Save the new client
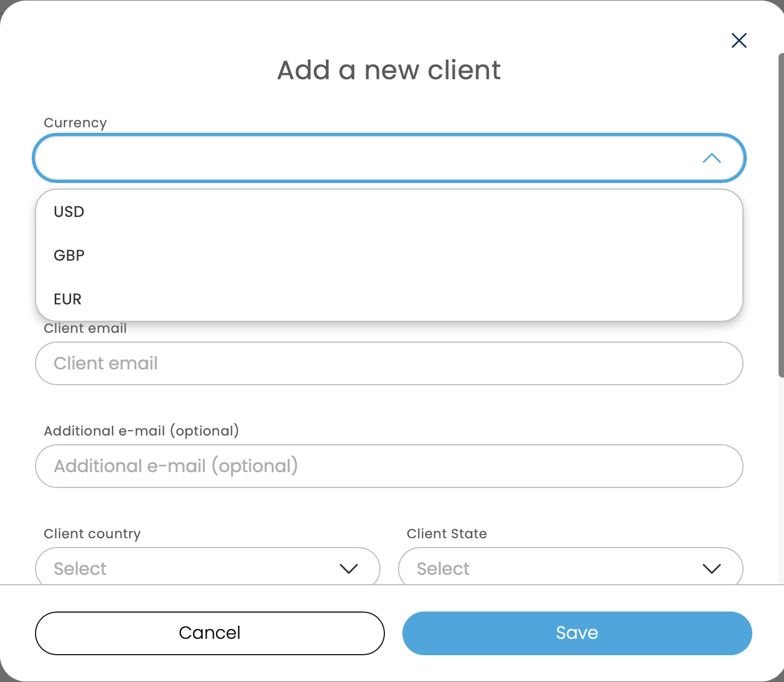784x682 pixels. point(577,633)
